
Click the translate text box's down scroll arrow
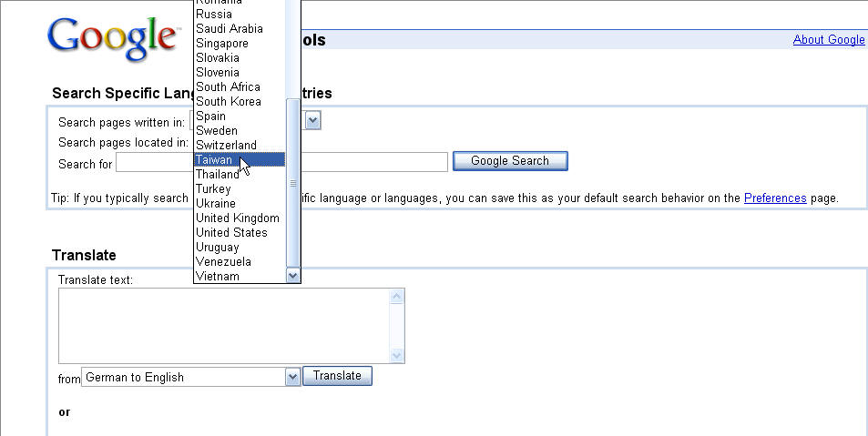point(396,355)
